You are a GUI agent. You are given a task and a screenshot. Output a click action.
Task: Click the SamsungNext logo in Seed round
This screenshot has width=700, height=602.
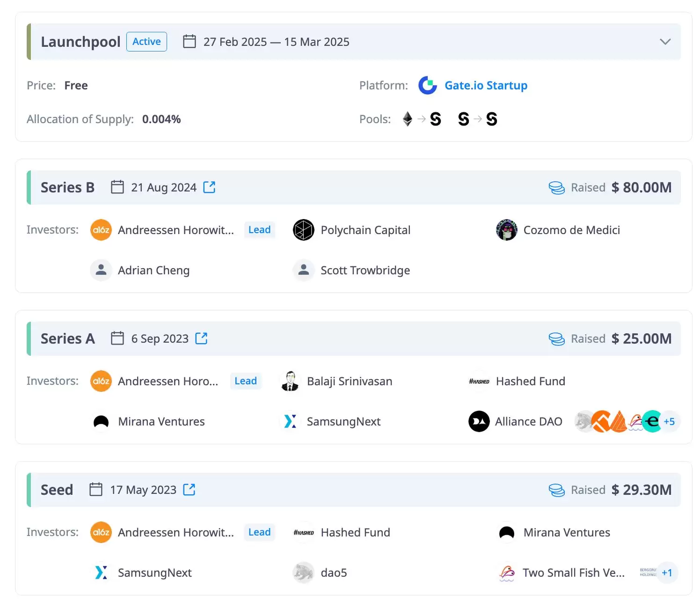point(101,573)
